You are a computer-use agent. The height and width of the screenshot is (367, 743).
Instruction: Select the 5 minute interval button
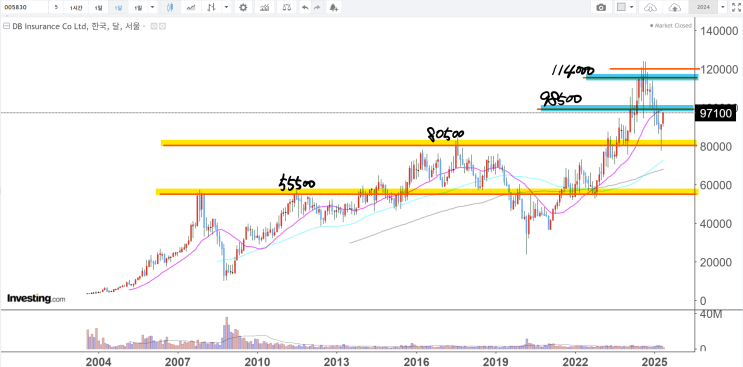56,7
